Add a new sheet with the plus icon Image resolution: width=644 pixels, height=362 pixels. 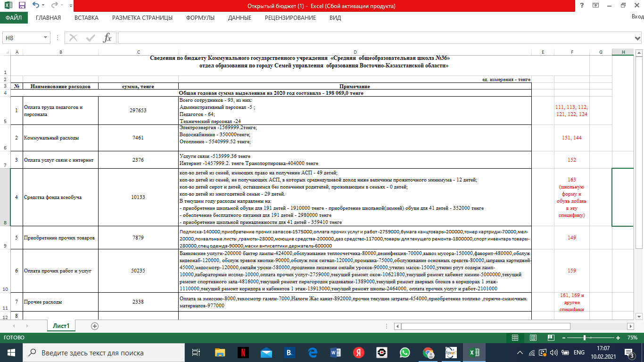click(95, 326)
